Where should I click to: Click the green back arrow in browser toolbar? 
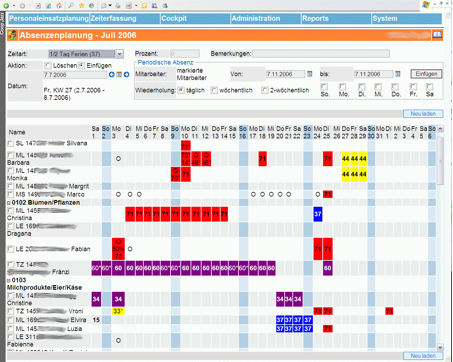click(6, 6)
